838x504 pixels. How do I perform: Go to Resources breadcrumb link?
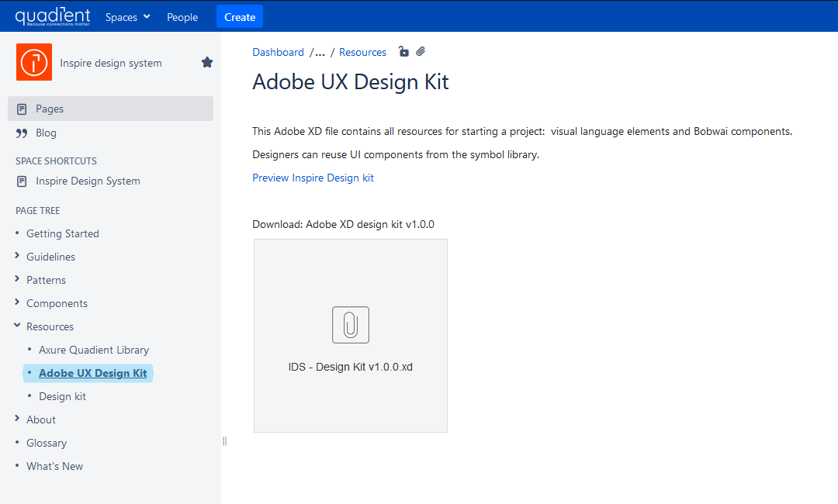(x=362, y=52)
